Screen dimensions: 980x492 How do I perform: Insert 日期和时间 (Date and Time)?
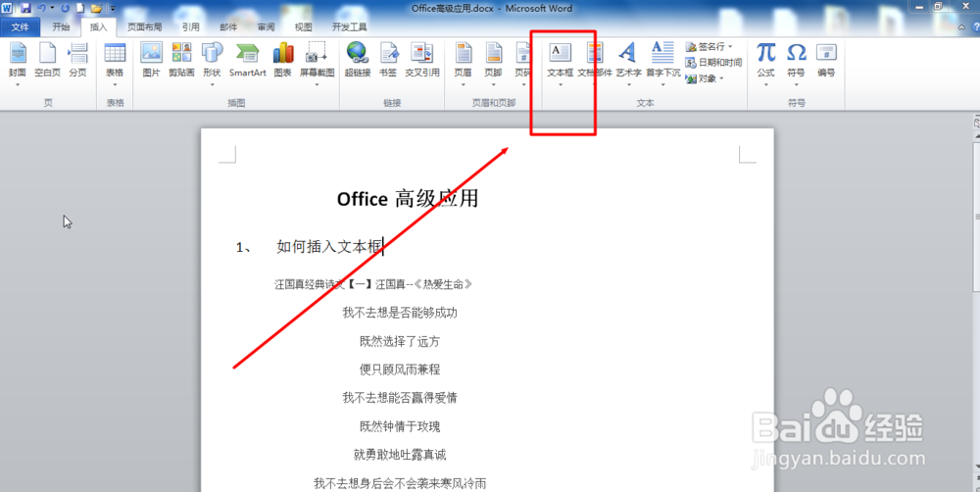tap(713, 63)
